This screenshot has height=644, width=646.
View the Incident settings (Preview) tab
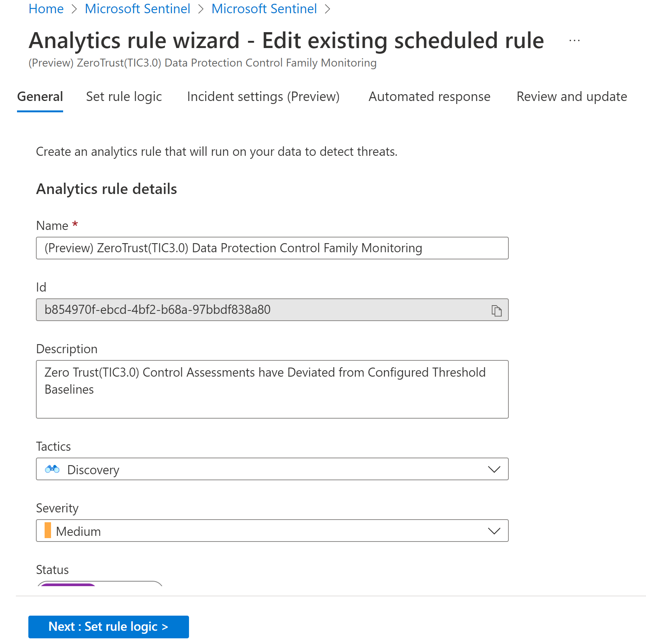pos(263,97)
